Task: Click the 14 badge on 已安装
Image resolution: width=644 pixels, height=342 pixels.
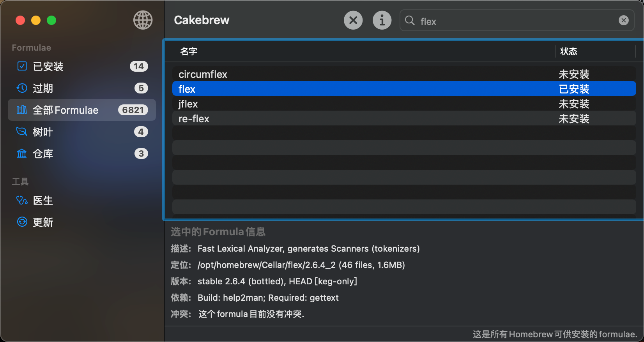Action: pyautogui.click(x=139, y=66)
